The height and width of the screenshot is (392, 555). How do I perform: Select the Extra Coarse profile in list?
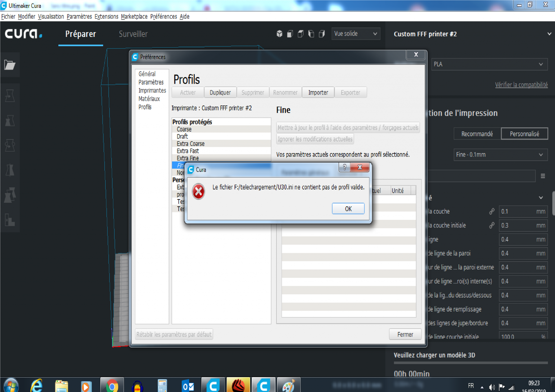(191, 144)
